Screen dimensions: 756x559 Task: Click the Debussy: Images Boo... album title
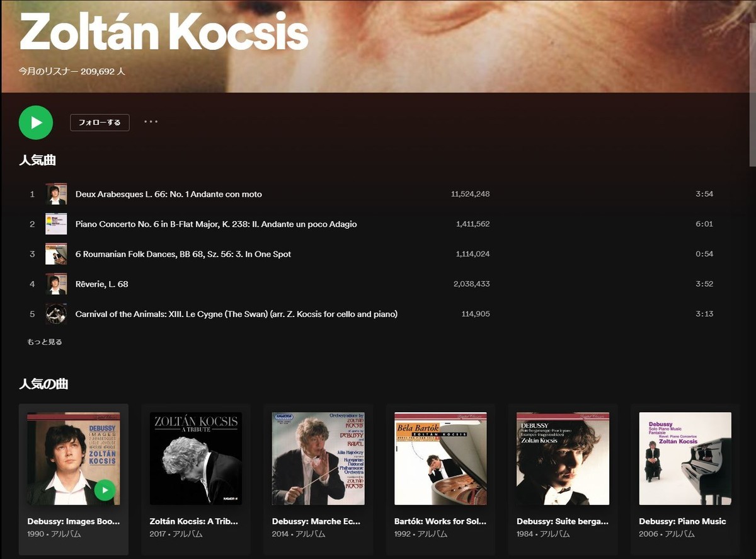click(x=74, y=522)
